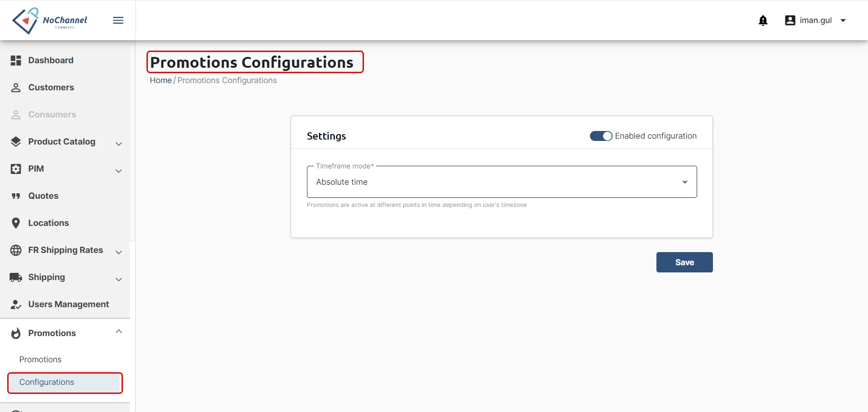Open the iman.gul account dropdown arrow

(843, 20)
